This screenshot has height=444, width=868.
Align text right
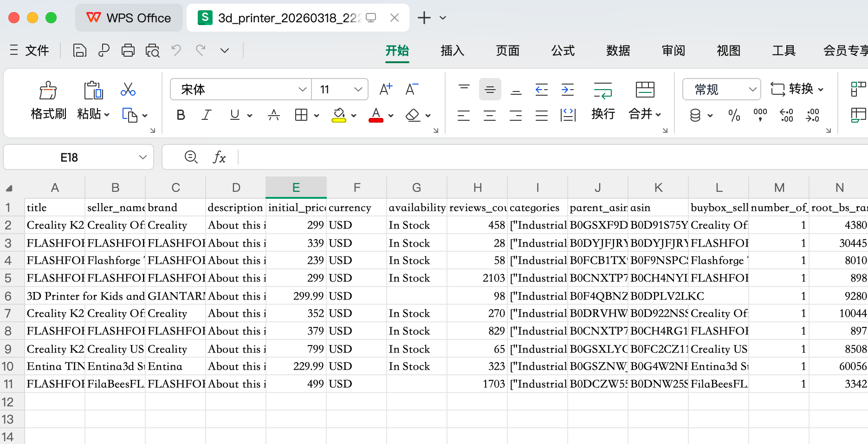tap(516, 115)
